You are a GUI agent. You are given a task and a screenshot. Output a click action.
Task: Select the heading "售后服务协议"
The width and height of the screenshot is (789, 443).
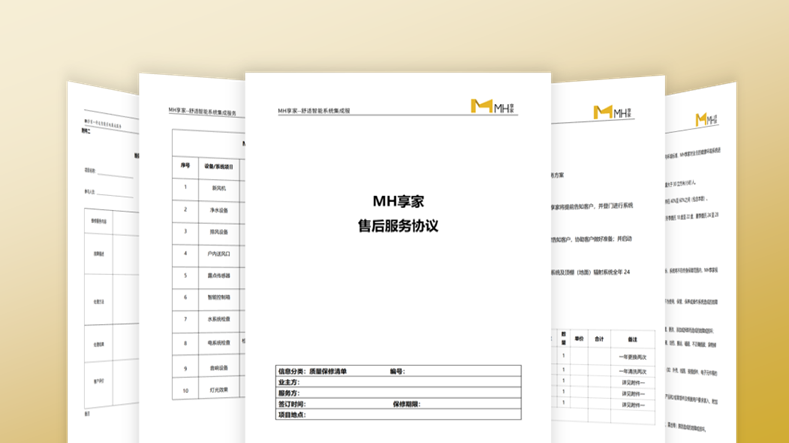398,226
